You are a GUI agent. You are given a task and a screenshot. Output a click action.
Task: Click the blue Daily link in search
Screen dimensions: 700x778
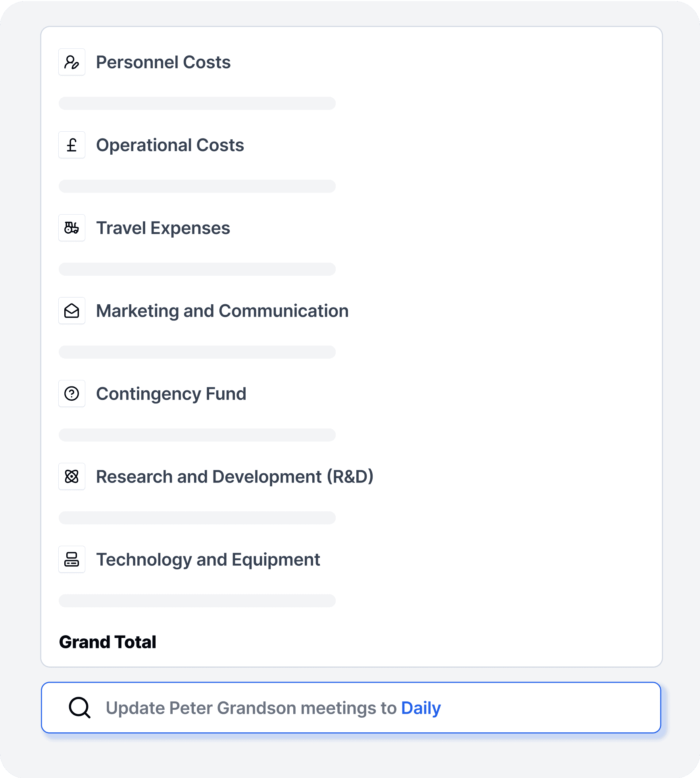(421, 708)
